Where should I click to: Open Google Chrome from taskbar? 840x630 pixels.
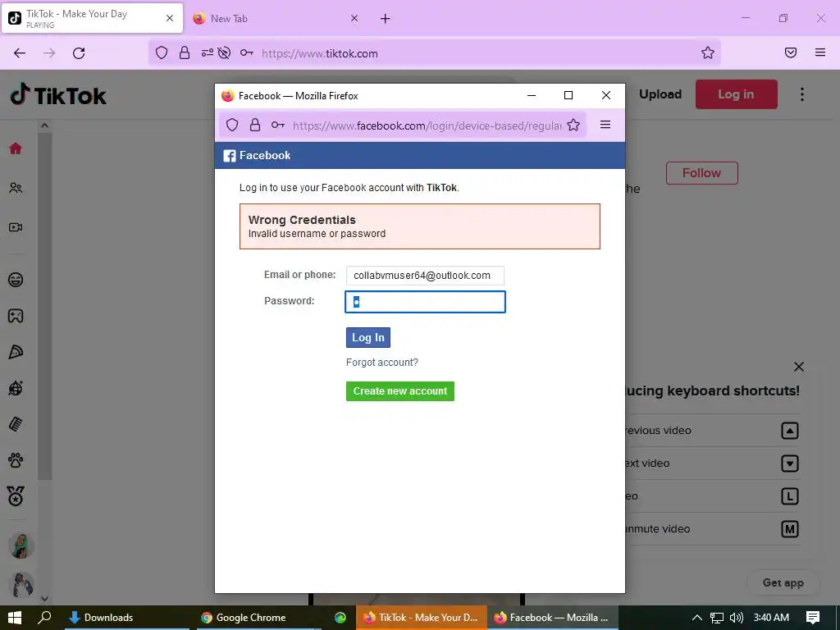click(x=258, y=618)
